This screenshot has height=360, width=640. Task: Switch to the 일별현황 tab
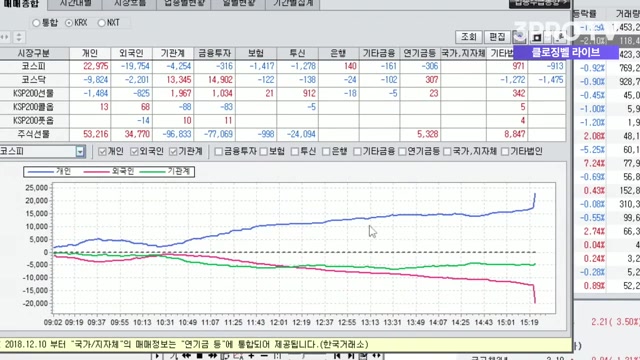[x=239, y=4]
